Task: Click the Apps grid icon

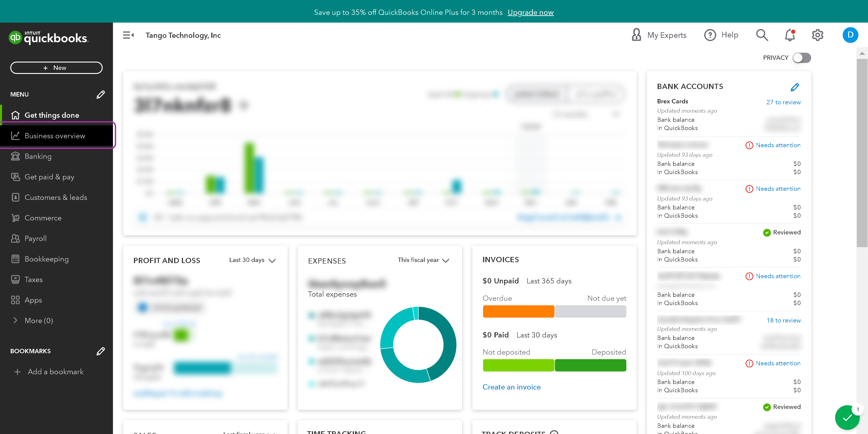Action: pyautogui.click(x=15, y=300)
